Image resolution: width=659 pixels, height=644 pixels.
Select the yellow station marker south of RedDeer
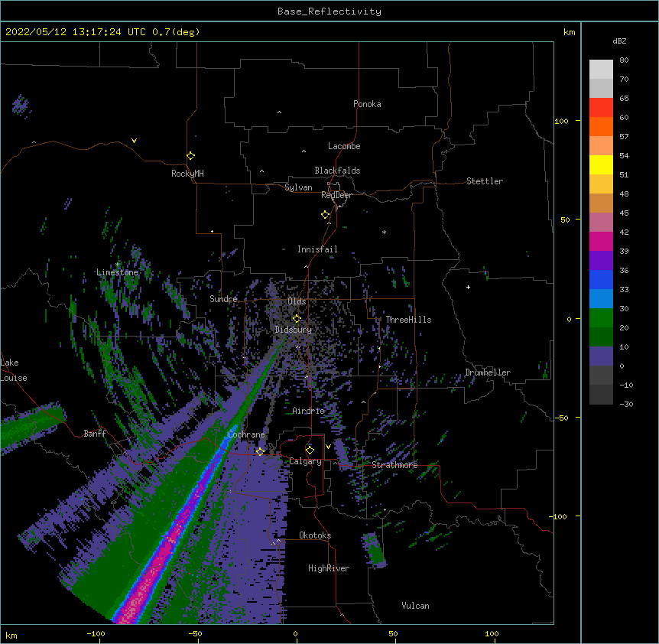point(326,215)
